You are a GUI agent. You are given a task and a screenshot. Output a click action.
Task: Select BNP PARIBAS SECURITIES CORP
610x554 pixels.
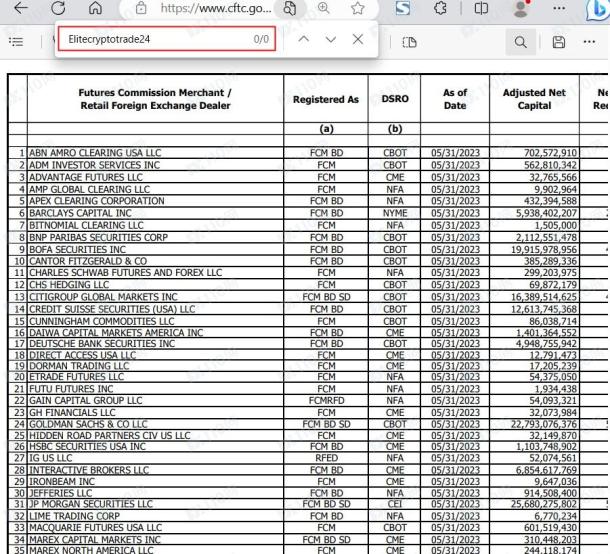pos(98,237)
